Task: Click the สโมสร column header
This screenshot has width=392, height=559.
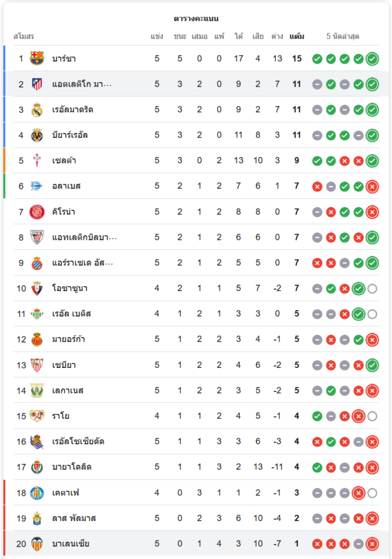Action: 23,36
